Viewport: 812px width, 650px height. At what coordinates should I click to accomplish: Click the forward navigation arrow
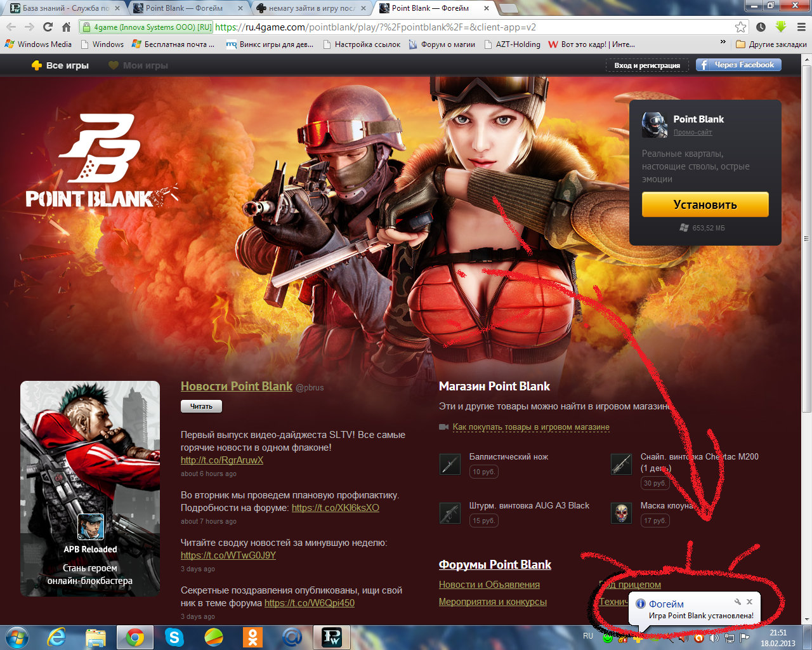[x=29, y=27]
